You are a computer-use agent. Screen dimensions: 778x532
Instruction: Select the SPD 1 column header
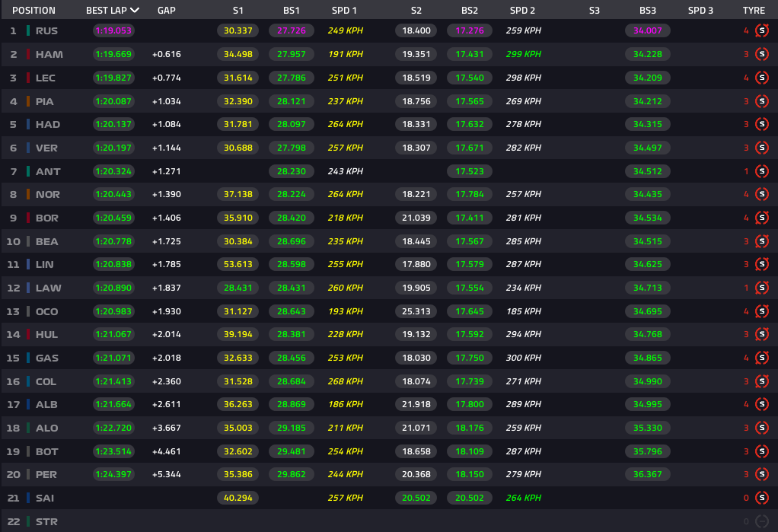(344, 11)
